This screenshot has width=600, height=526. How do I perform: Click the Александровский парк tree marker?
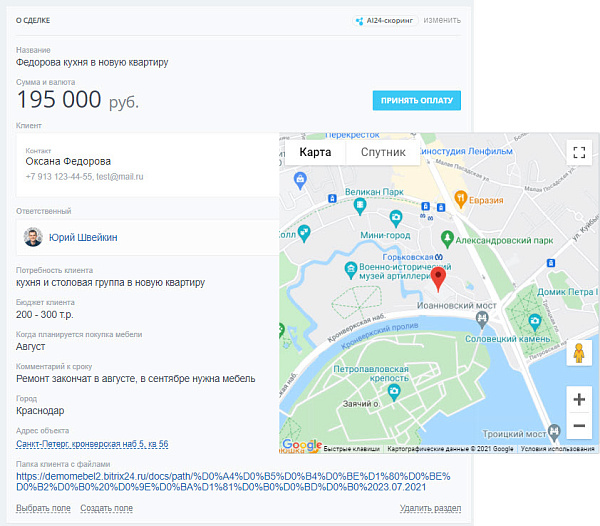click(x=447, y=239)
